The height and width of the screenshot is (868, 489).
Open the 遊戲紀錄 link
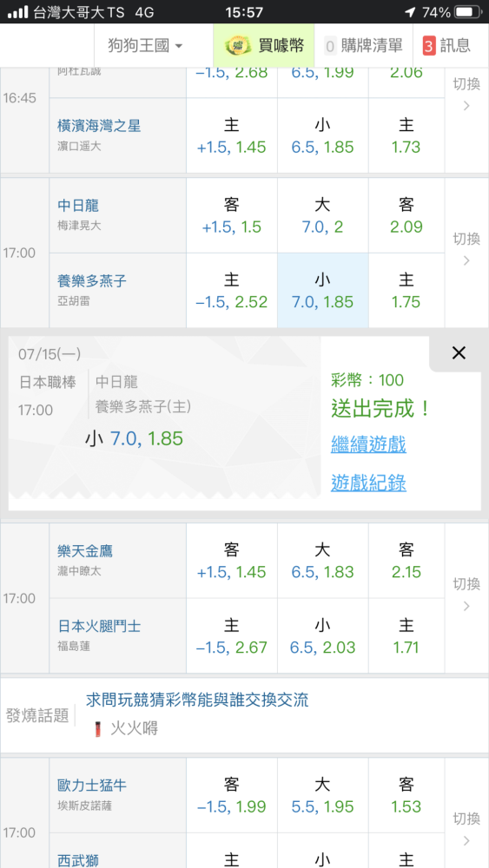pos(368,483)
